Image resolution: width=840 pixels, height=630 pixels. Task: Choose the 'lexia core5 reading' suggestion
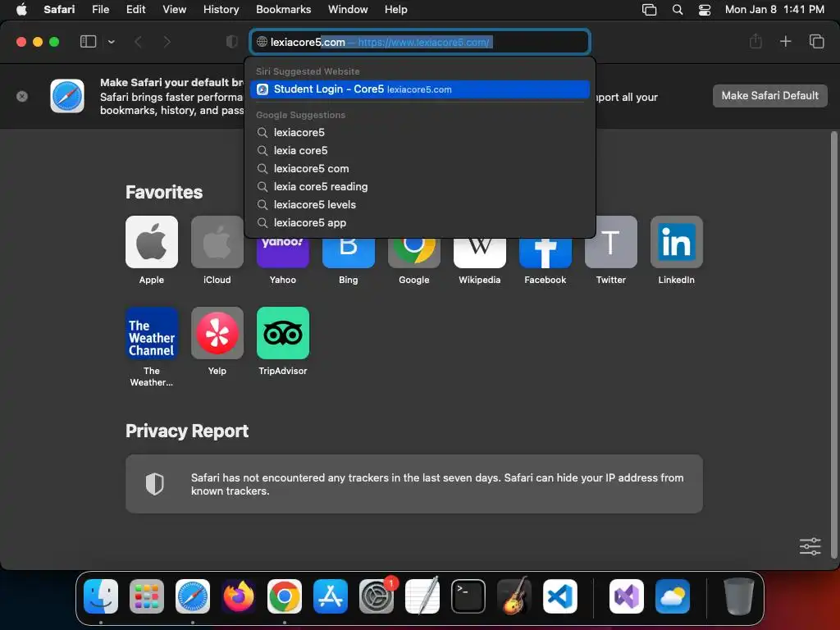pyautogui.click(x=420, y=187)
